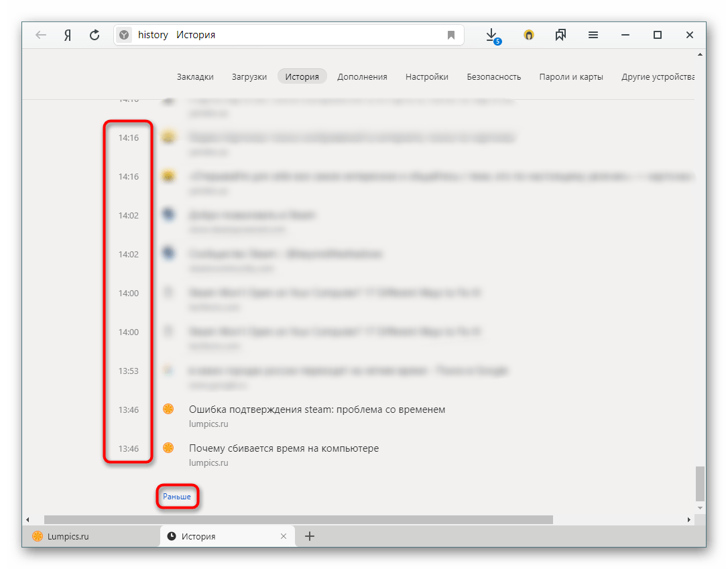The image size is (728, 569).
Task: Open the Ошибка подтверждения steam history entry
Action: (316, 409)
